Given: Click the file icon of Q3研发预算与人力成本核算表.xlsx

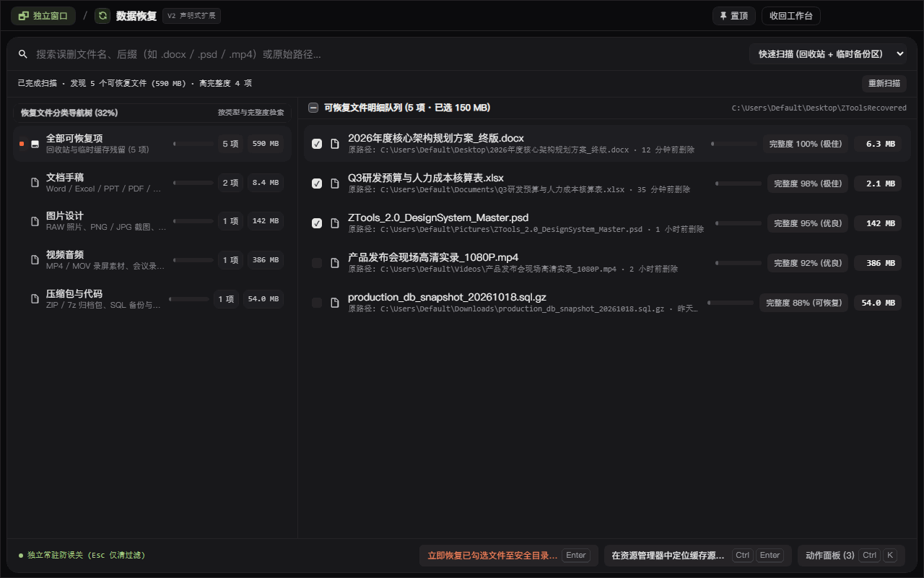Looking at the screenshot, I should click(335, 184).
